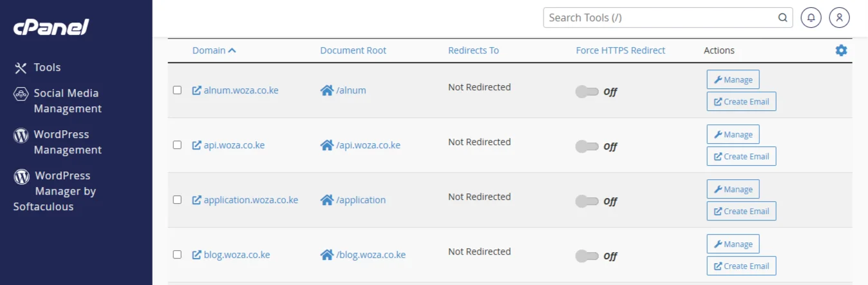Open blog.woza.co.ke domain link

(x=236, y=255)
